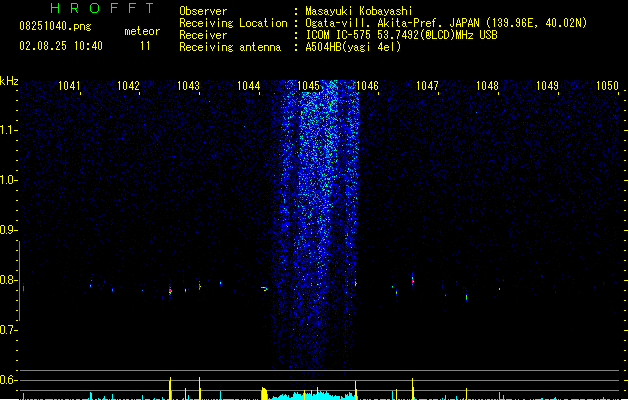Image resolution: width=629 pixels, height=400 pixels.
Task: Click the kHz axis unit label
Action: click(9, 81)
